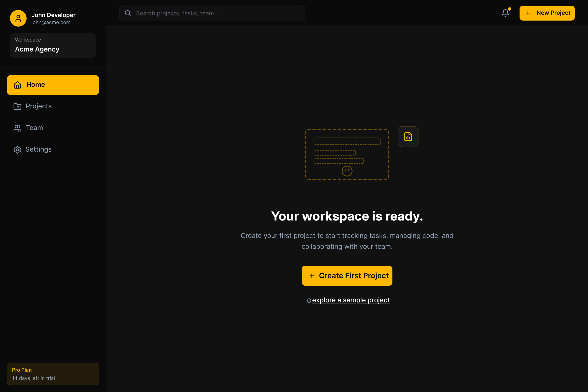The width and height of the screenshot is (588, 392).
Task: Focus the search projects input field
Action: click(x=212, y=13)
